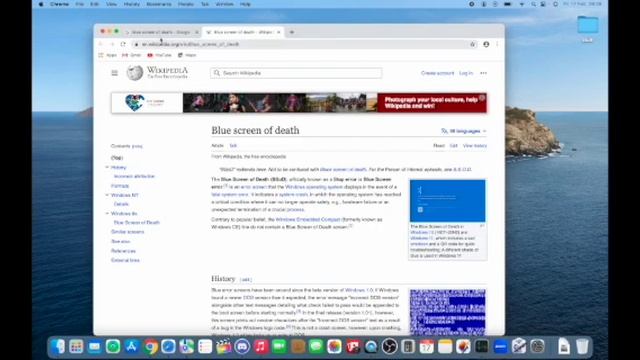Open OBS Studio from the dock

pyautogui.click(x=390, y=347)
